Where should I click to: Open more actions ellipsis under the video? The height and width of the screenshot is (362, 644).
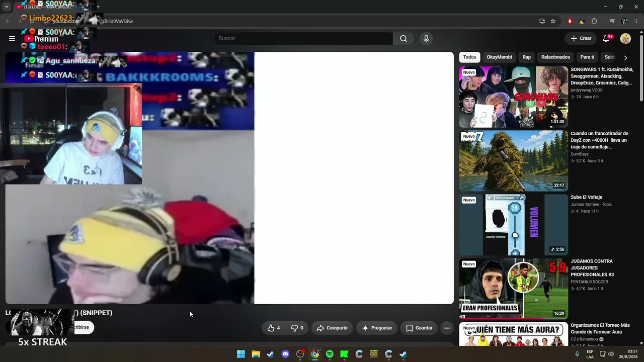[x=447, y=328]
